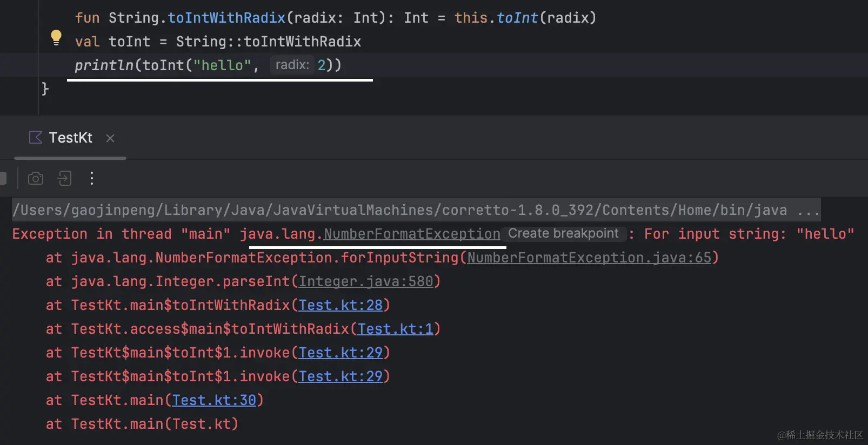Screen dimensions: 868x445
Task: Close the TestKt run tab
Action: [x=110, y=138]
